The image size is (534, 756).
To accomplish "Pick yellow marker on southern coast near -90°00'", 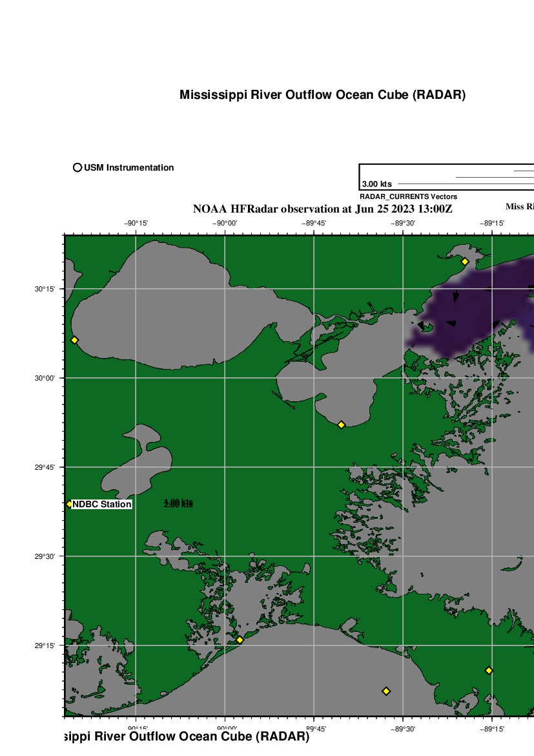I will 240,640.
